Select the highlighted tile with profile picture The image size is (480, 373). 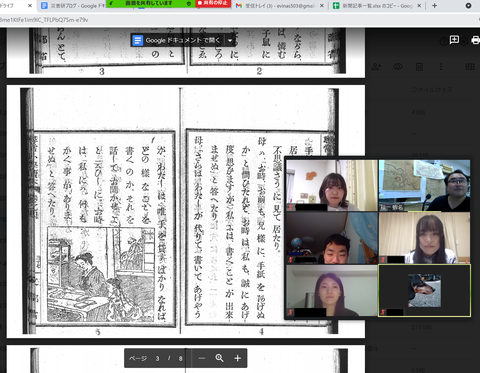pyautogui.click(x=424, y=290)
